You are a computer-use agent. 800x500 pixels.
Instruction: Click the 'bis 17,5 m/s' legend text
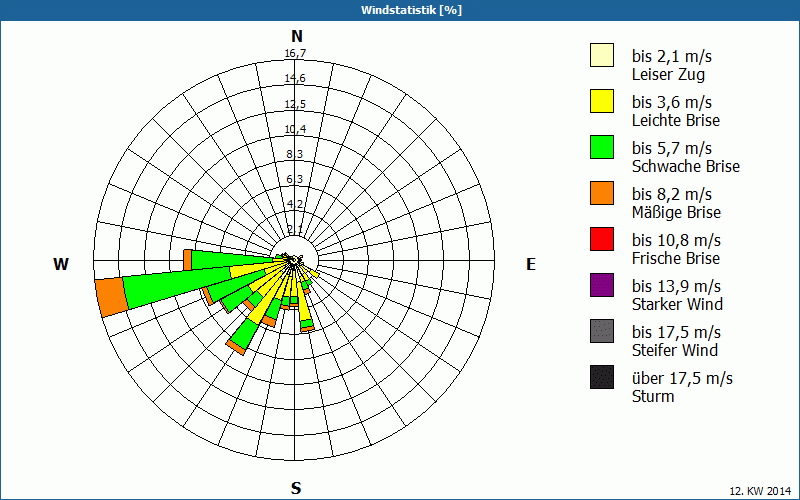pyautogui.click(x=676, y=331)
